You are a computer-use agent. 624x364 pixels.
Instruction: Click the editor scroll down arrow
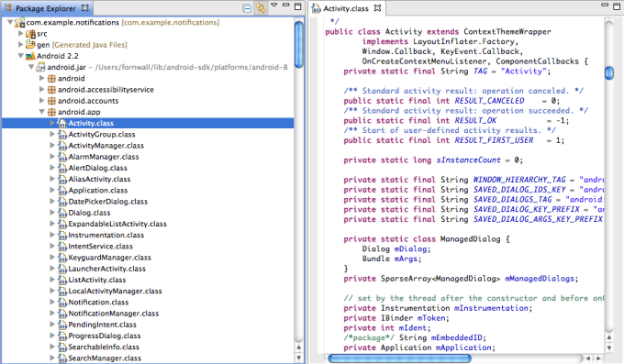click(x=609, y=347)
